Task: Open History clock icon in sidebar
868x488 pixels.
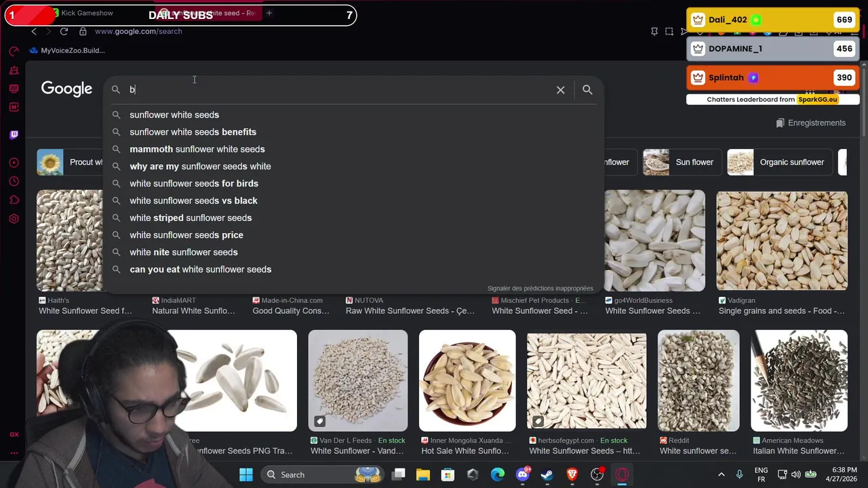Action: pyautogui.click(x=14, y=181)
